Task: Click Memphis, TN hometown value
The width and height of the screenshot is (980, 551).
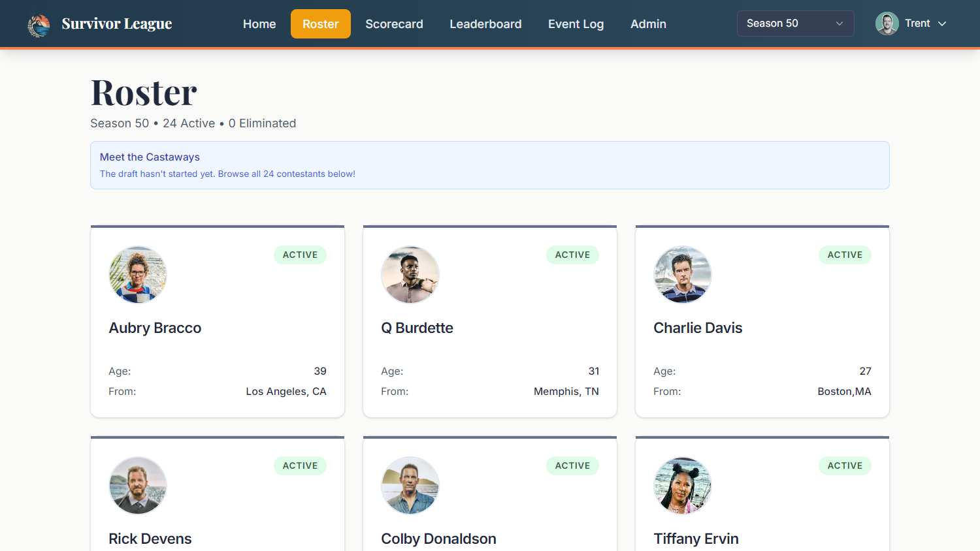Action: [x=566, y=392]
